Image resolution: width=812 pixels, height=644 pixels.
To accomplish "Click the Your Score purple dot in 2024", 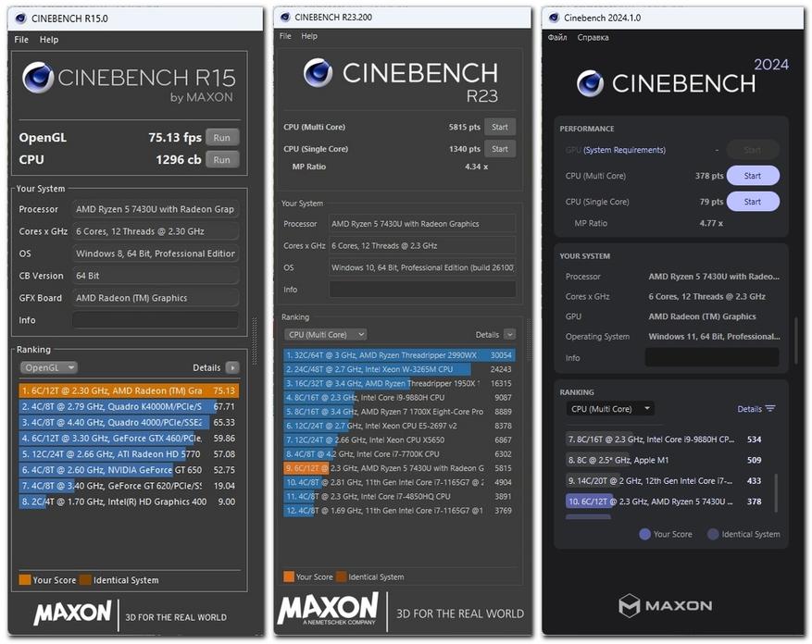I will click(644, 534).
